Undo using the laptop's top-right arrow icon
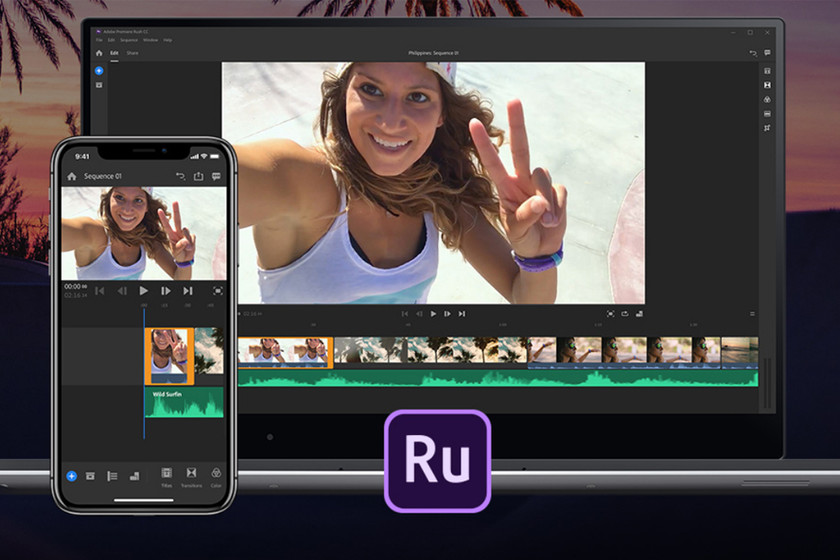 tap(753, 53)
